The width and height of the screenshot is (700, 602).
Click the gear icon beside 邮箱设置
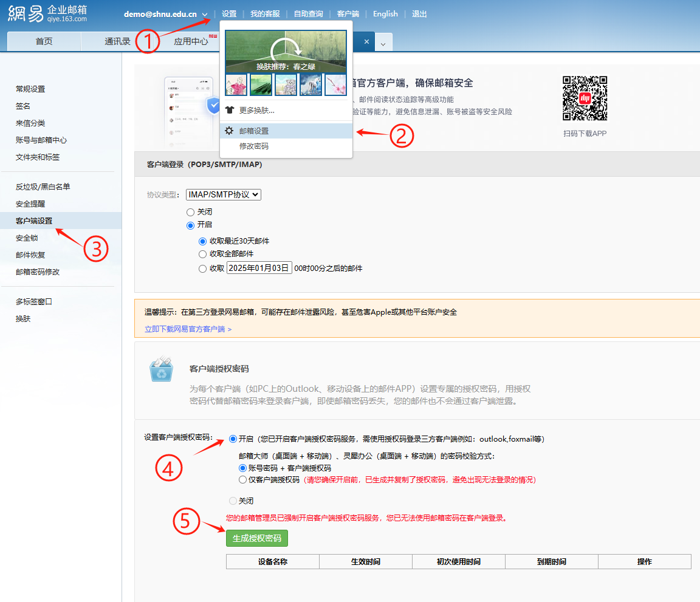click(229, 131)
